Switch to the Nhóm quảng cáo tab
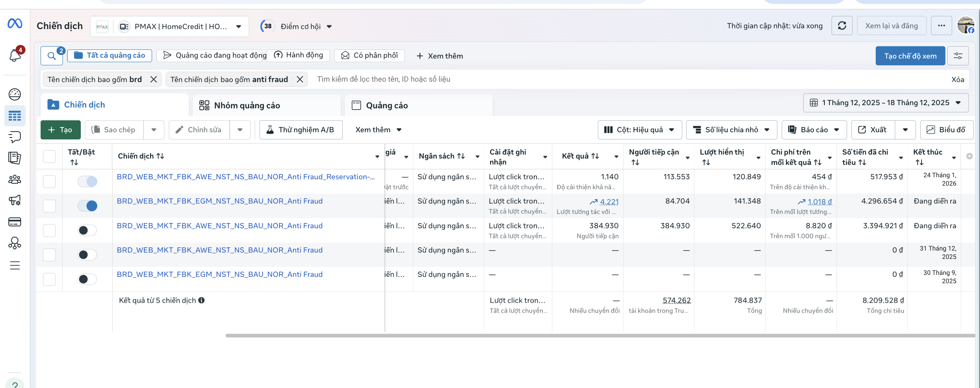Screen dimensions: 980x388 pos(247,106)
